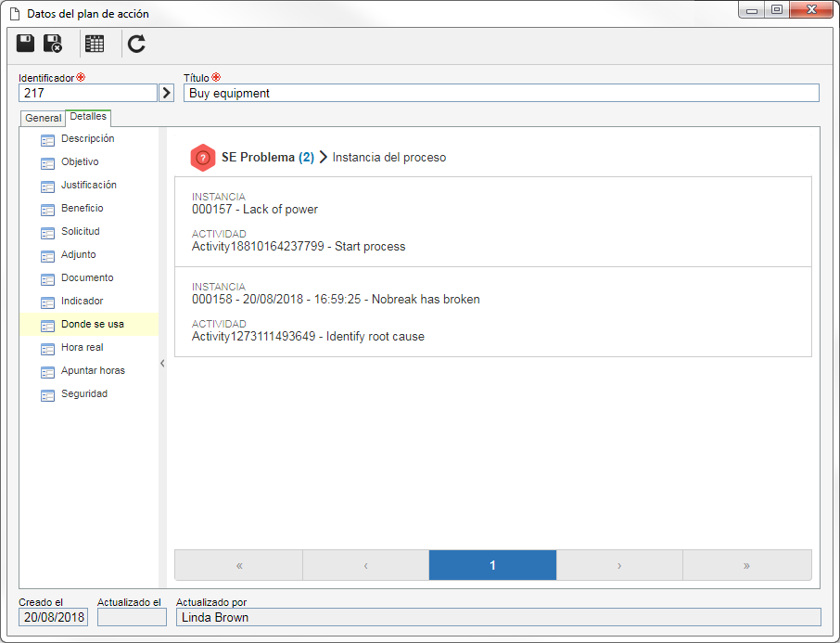The height and width of the screenshot is (643, 840).
Task: Select the Detalles tab
Action: click(x=88, y=116)
